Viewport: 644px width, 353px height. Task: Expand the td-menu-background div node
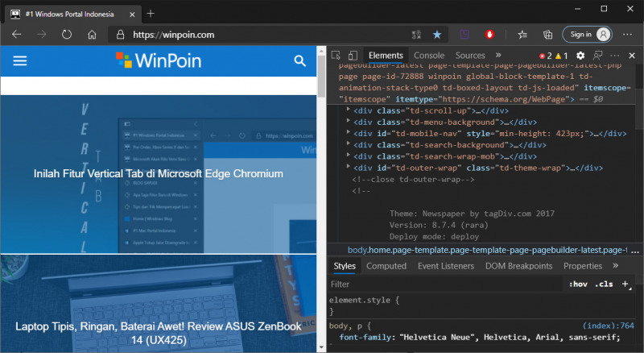(x=349, y=122)
